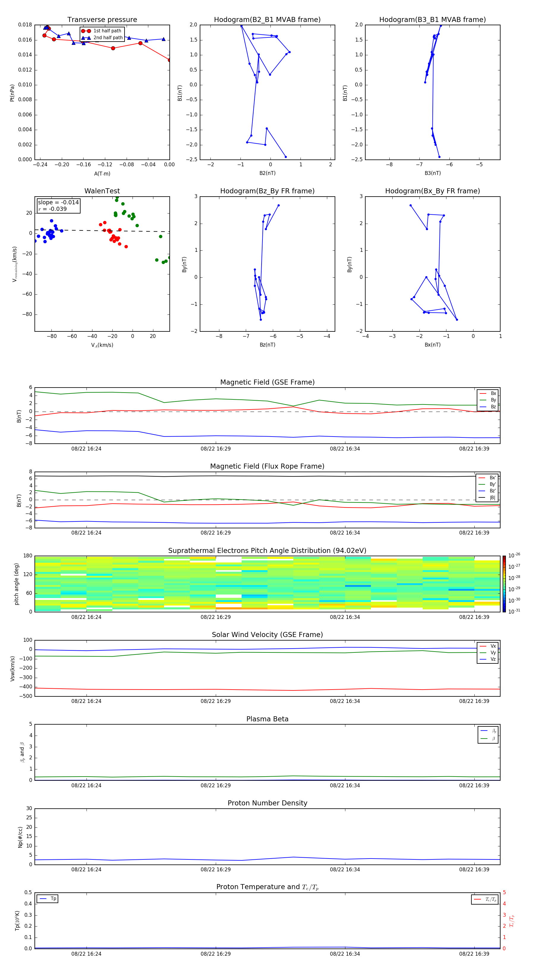535x980 pixels.
Task: Click the 'r = -0.039' annotation
Action: (53, 209)
